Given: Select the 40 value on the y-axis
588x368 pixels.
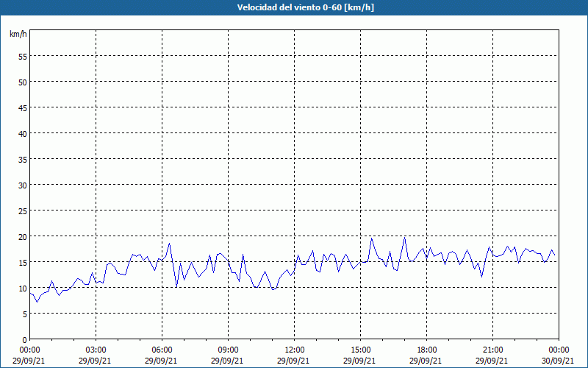Looking at the screenshot, I should click(23, 134).
